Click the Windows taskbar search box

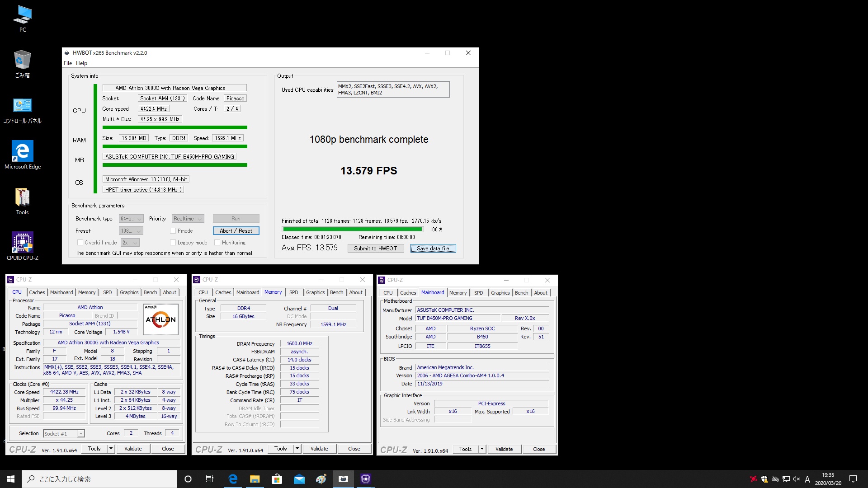(99, 479)
